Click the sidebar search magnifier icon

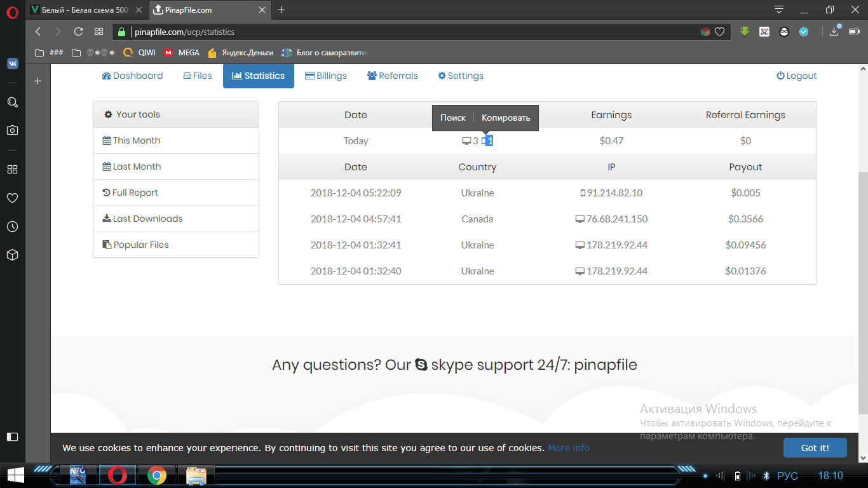click(12, 102)
